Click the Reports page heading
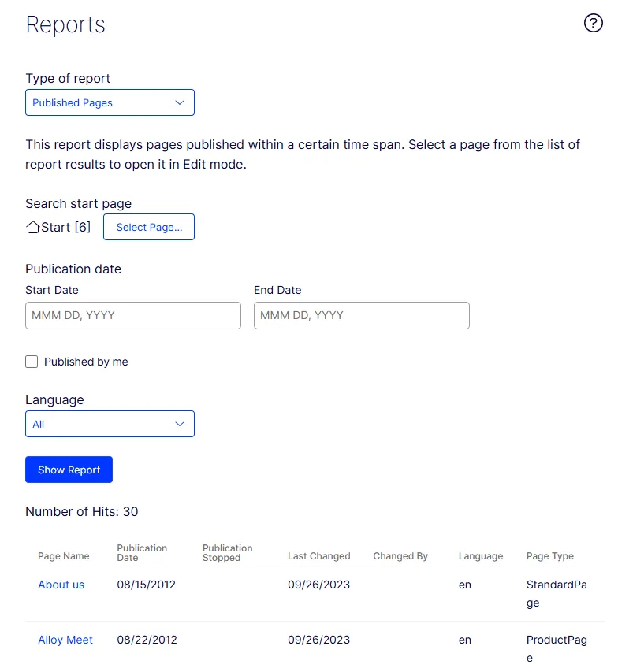The width and height of the screenshot is (618, 672). 65,25
